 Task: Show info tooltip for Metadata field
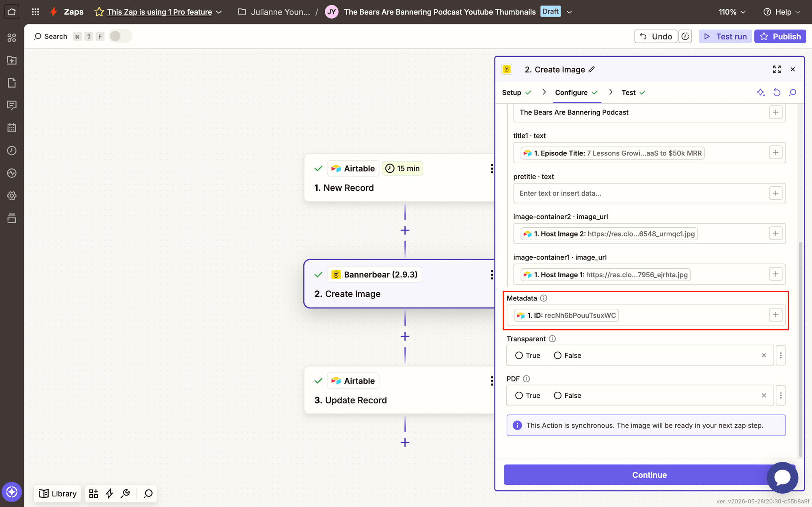click(544, 298)
